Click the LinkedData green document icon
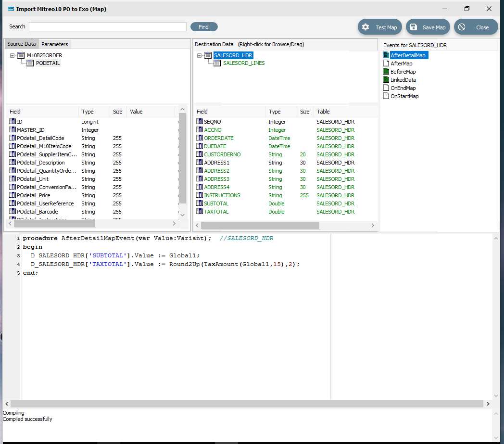Screen dimensions: 504x444 [386, 80]
